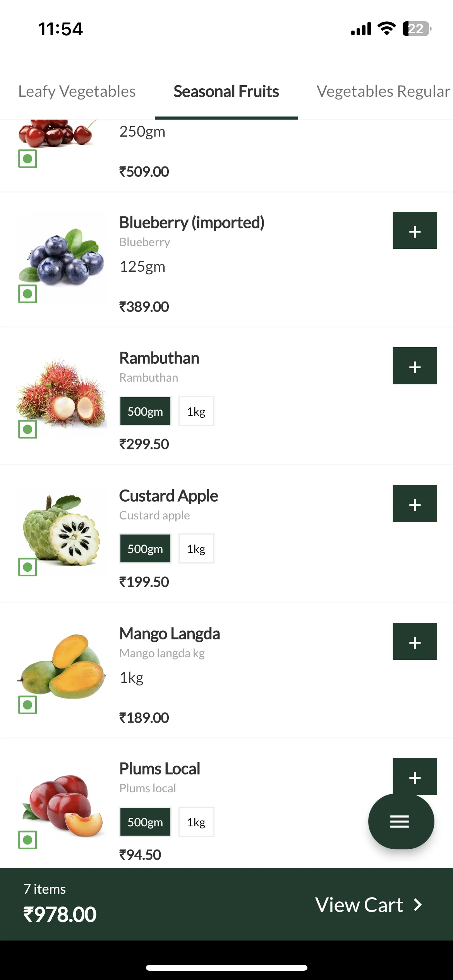Open the floating hamburger menu button

[401, 821]
